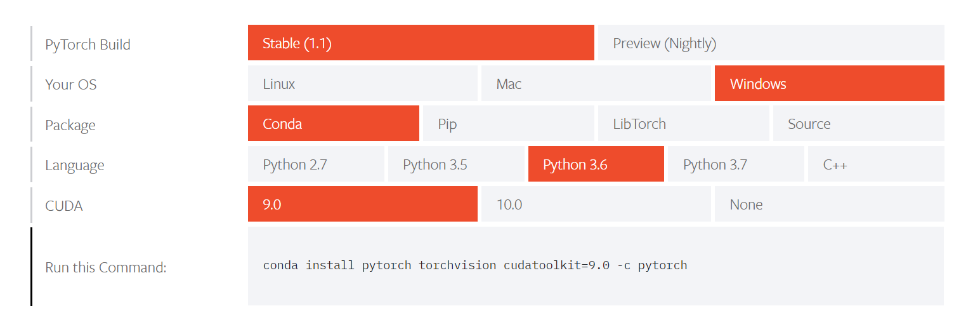The image size is (980, 327).
Task: Switch package to Pip
Action: [508, 123]
